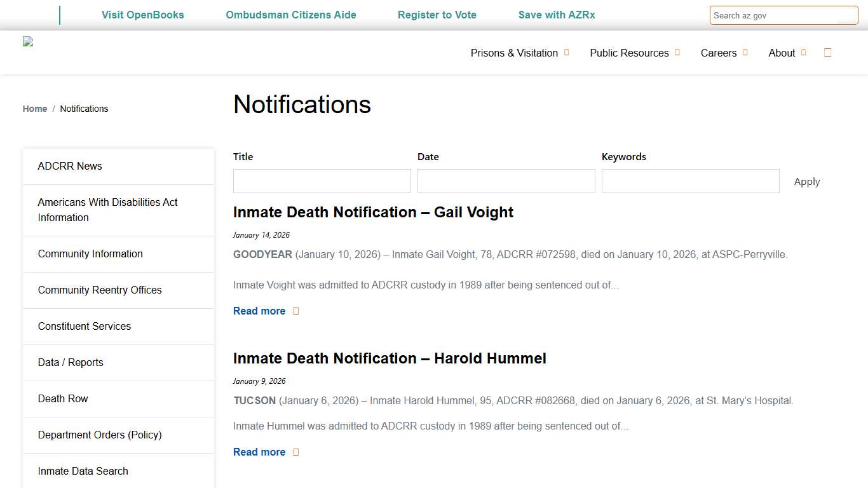Image resolution: width=868 pixels, height=488 pixels.
Task: Navigate to Home via breadcrumb
Action: pyautogui.click(x=35, y=109)
